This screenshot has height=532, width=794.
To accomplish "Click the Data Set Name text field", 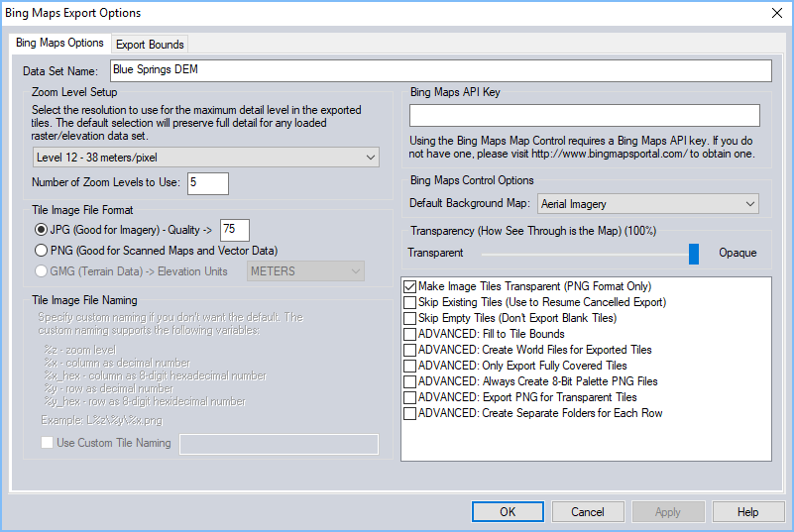I will [x=440, y=71].
